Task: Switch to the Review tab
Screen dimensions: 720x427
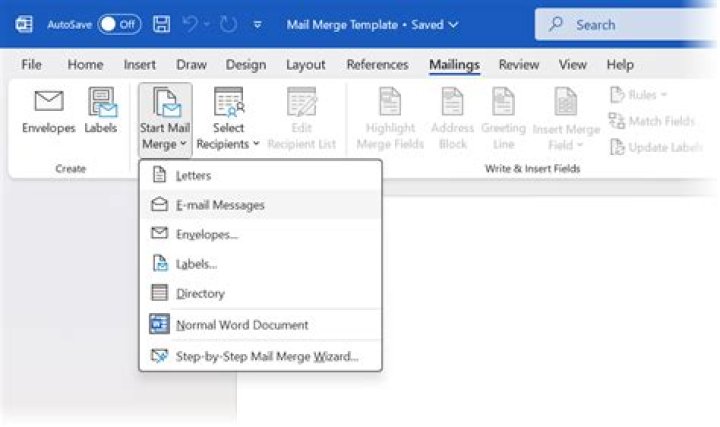Action: pyautogui.click(x=519, y=65)
